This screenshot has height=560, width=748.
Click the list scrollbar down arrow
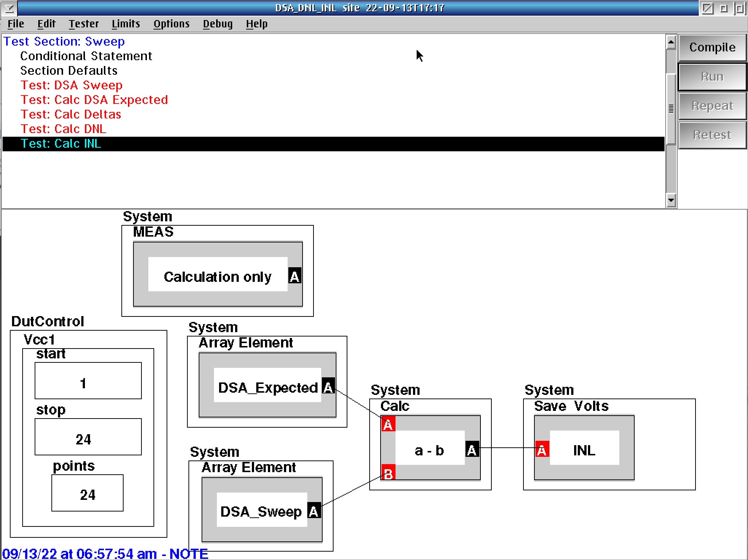(671, 200)
